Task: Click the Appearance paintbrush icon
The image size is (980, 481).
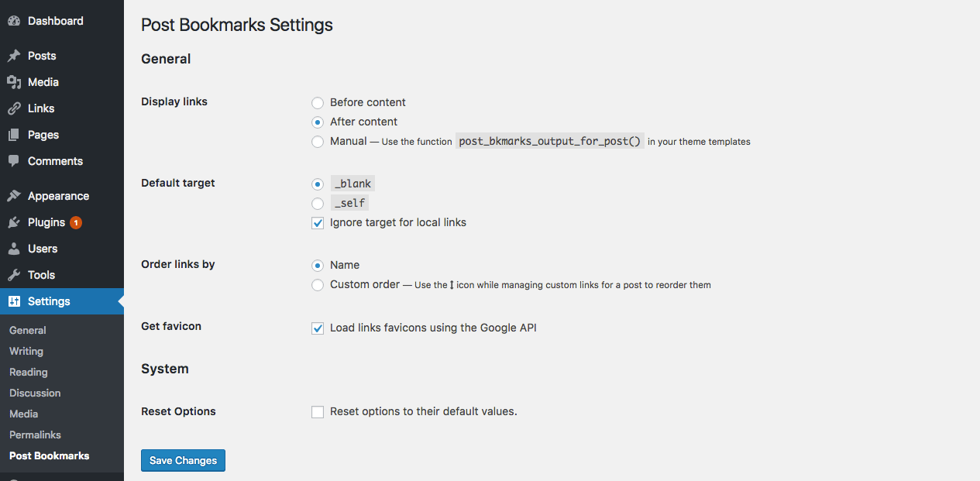Action: pos(14,196)
